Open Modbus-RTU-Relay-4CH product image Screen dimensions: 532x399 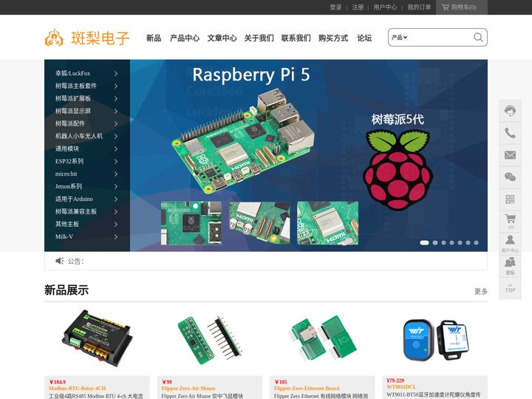(x=97, y=338)
